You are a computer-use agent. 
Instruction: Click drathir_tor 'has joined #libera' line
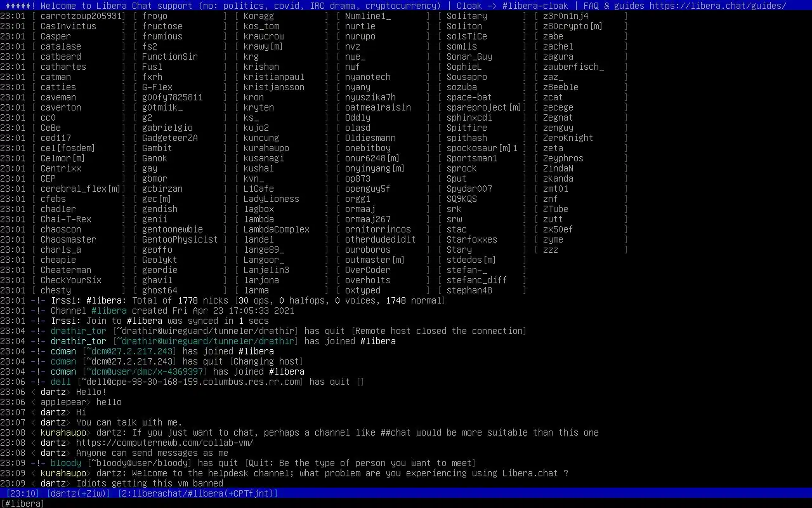point(198,341)
